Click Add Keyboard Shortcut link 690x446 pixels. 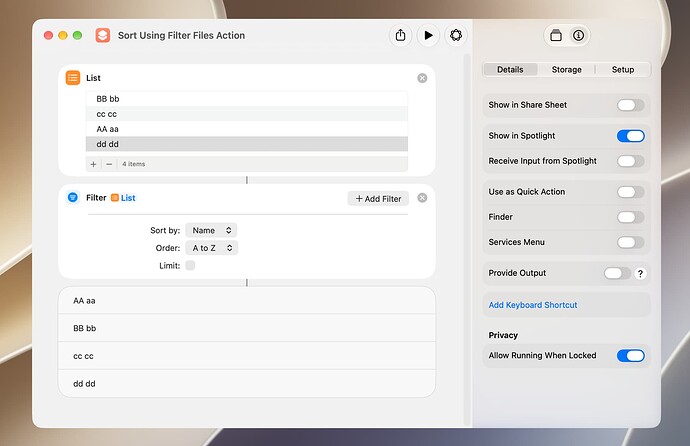point(532,305)
